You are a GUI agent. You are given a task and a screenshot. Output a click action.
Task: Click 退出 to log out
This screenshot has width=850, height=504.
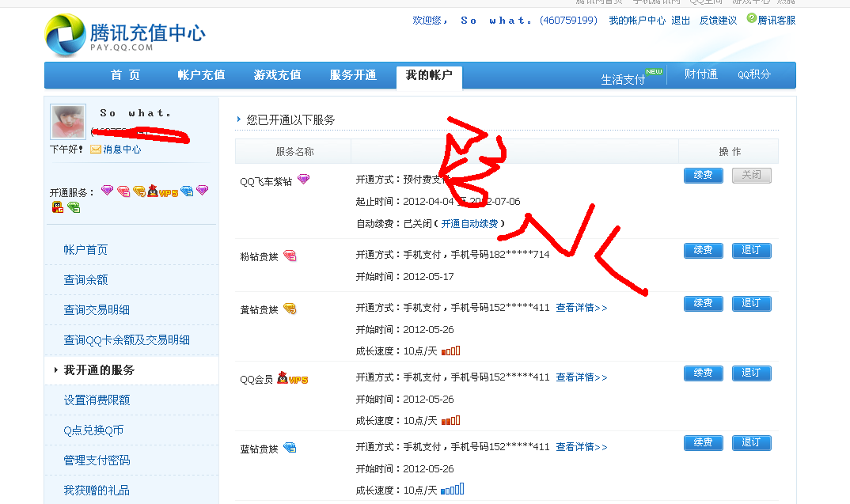(x=681, y=21)
